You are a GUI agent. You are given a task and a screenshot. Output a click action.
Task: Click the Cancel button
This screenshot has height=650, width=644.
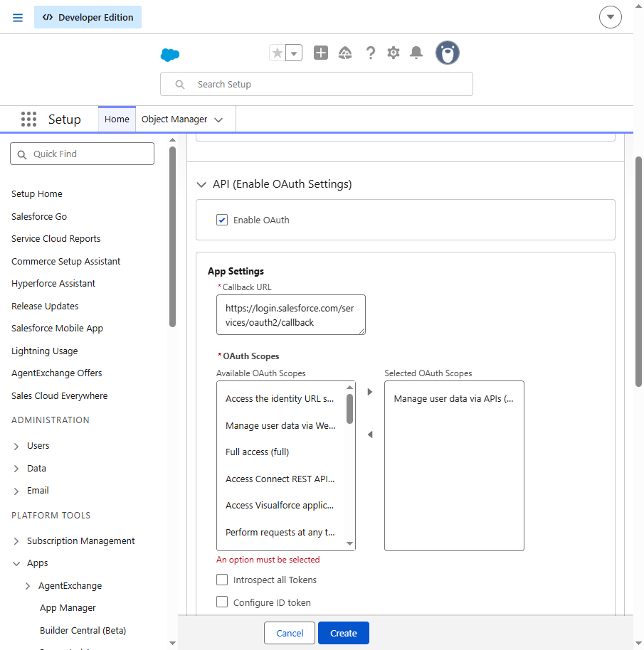coord(290,633)
